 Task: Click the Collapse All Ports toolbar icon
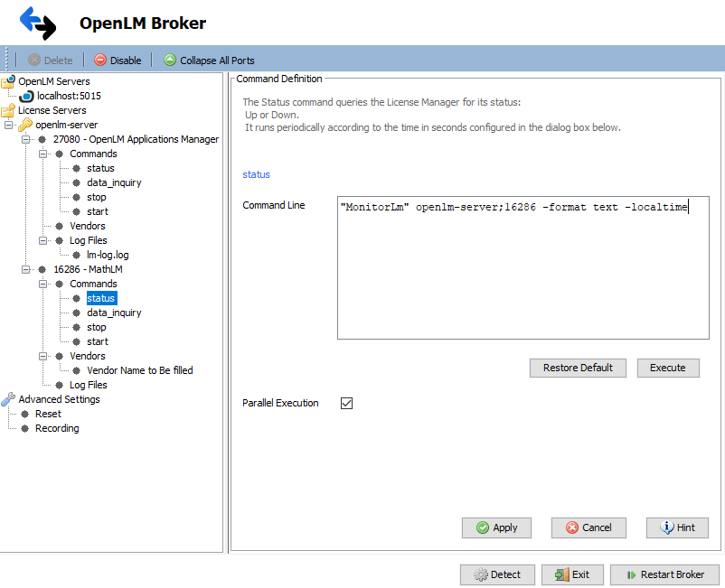(169, 60)
